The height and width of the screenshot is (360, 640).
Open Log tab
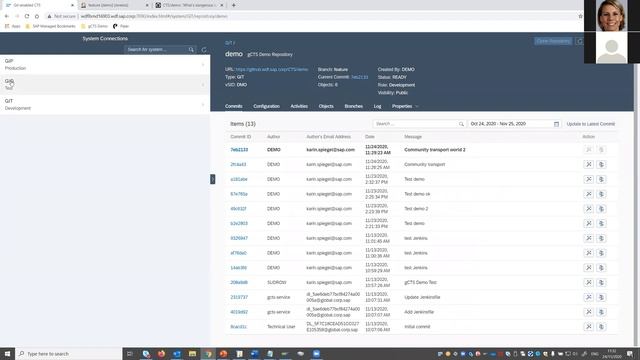[377, 106]
